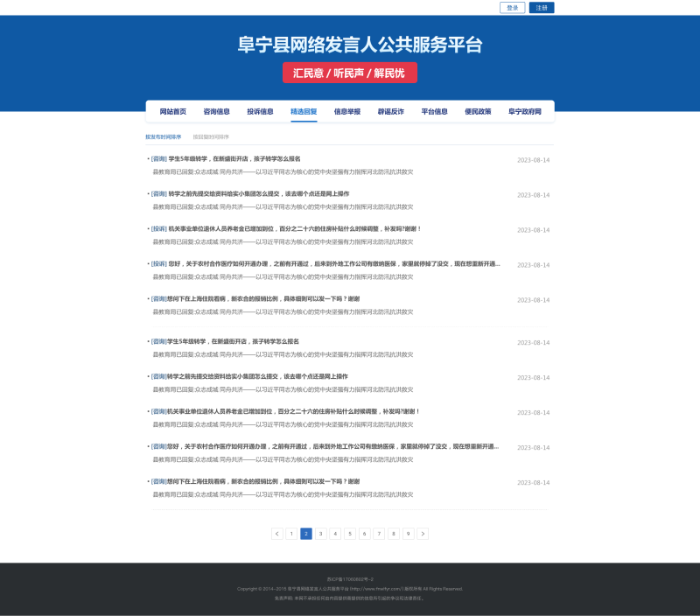Image resolution: width=700 pixels, height=616 pixels.
Task: Switch to the 咨询信息 tab
Action: 216,112
